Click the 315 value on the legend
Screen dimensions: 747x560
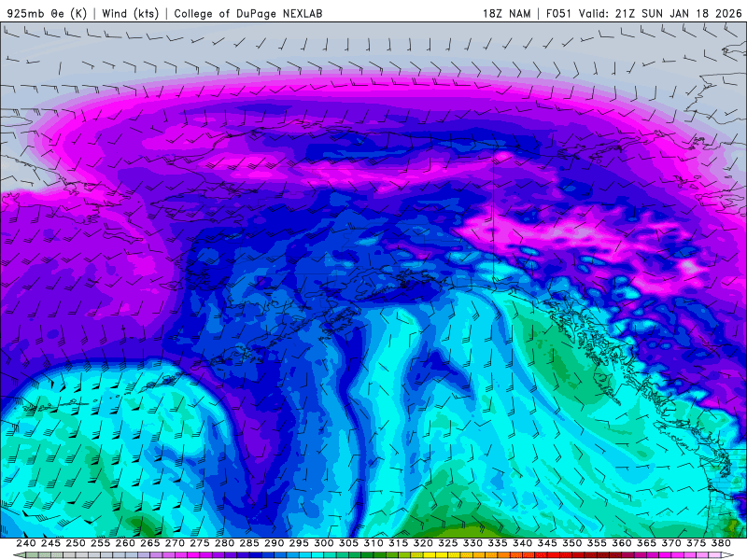click(399, 543)
